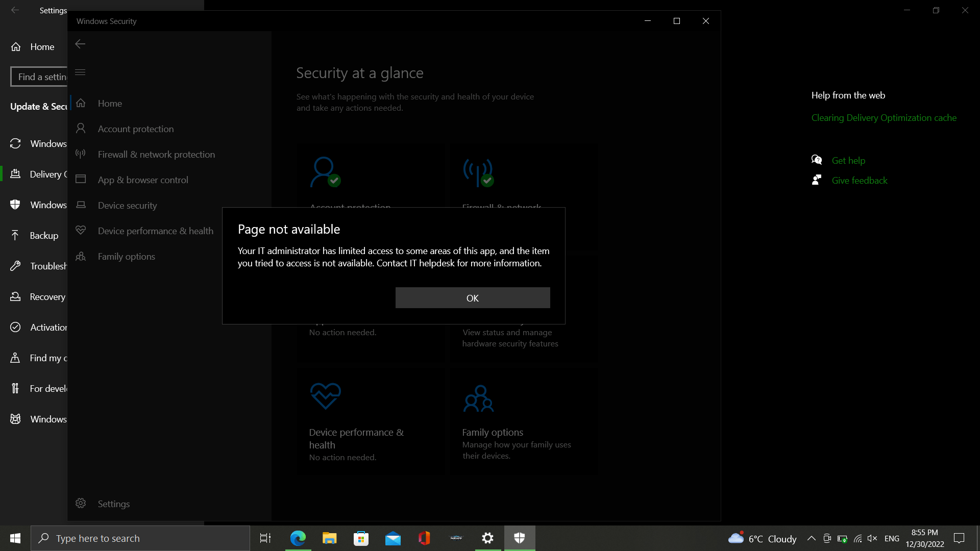
Task: Click the Account protection sidebar person icon
Action: (81, 128)
